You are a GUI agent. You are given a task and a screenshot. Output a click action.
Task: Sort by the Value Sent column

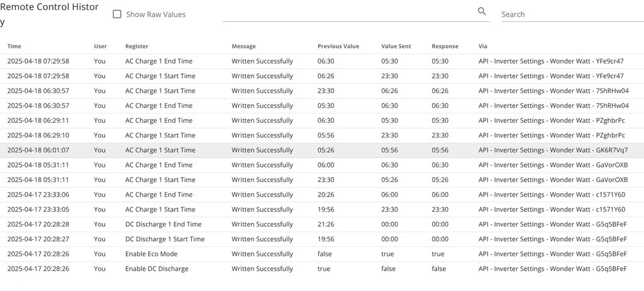click(x=396, y=46)
